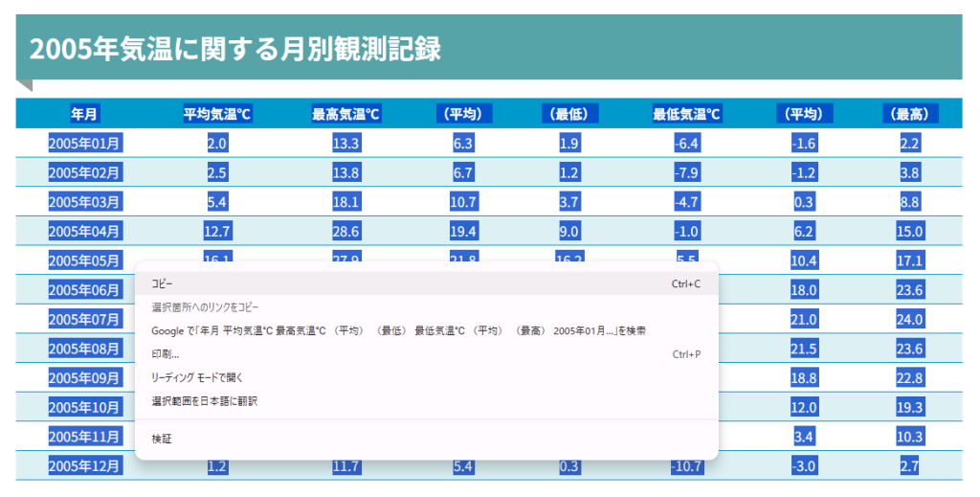The image size is (980, 497).
Task: Click the page heading 2005年気温に関する月別観測記録
Action: (235, 49)
